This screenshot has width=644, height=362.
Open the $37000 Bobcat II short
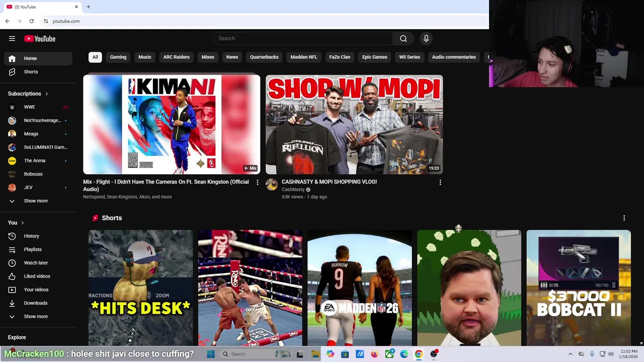click(579, 288)
